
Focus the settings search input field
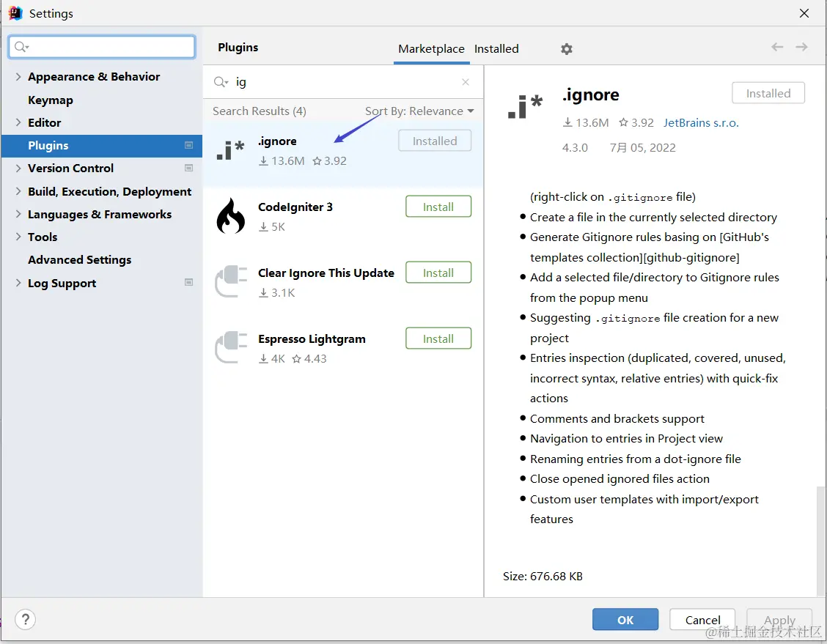click(x=102, y=47)
